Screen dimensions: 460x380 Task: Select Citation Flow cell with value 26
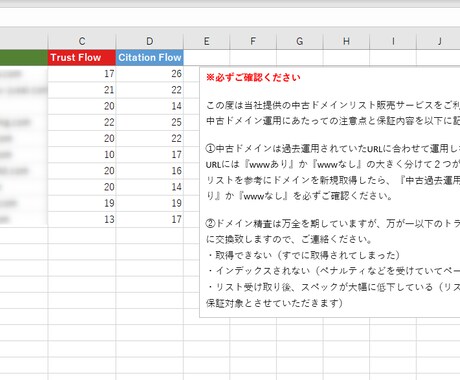click(x=150, y=73)
